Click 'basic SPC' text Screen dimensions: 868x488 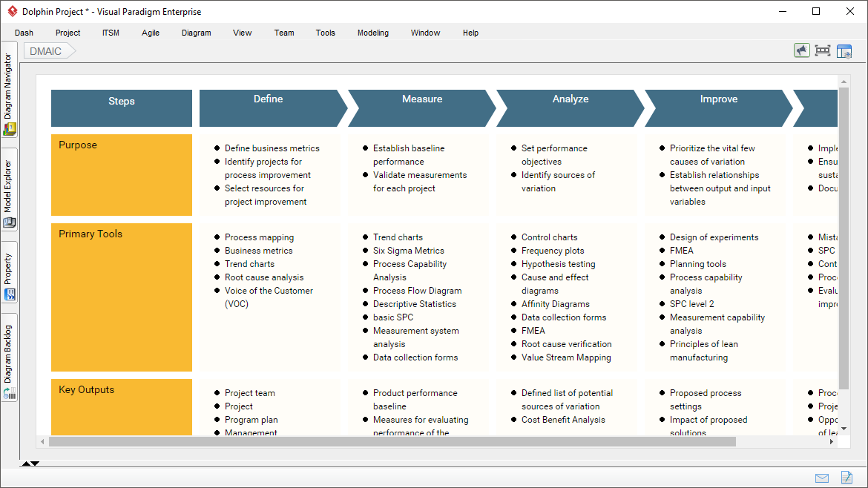coord(393,317)
